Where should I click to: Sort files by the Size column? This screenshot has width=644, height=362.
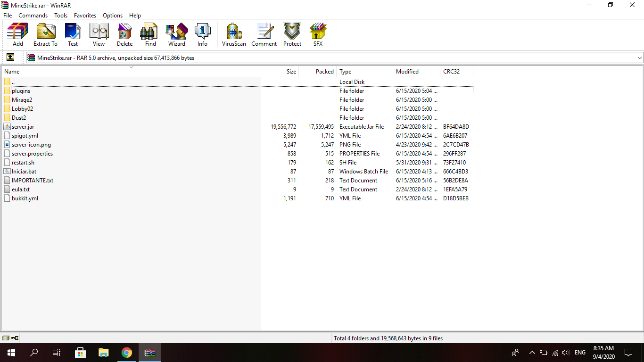[280, 72]
